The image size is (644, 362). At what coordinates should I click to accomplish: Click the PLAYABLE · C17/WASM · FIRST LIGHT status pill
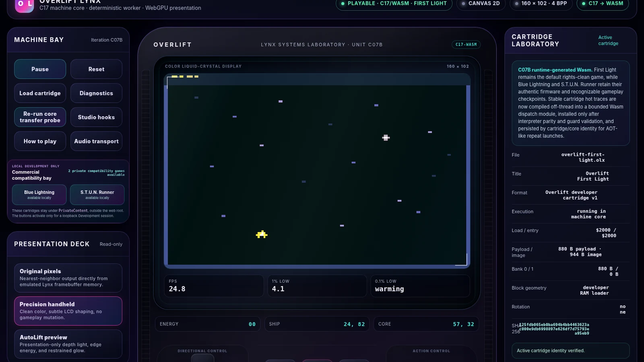394,4
